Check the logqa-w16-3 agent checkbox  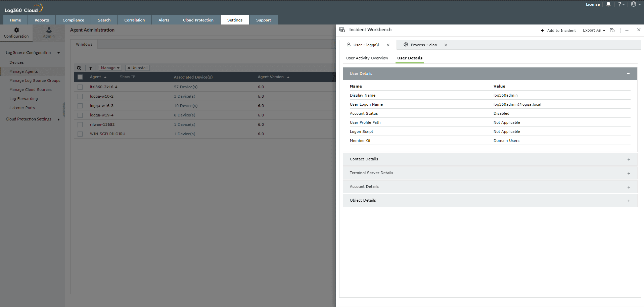[80, 106]
